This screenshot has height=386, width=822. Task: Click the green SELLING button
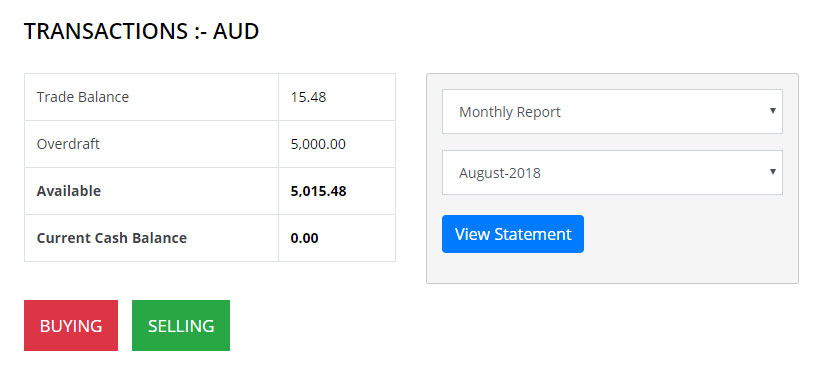point(181,325)
